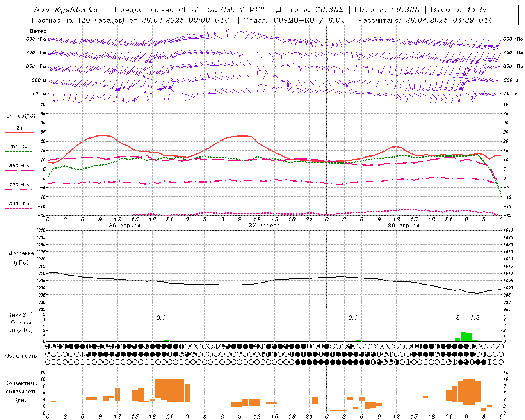The image size is (525, 420).
Task: Click the '(км)' unit under convective cloudiness
Action: pos(21,399)
